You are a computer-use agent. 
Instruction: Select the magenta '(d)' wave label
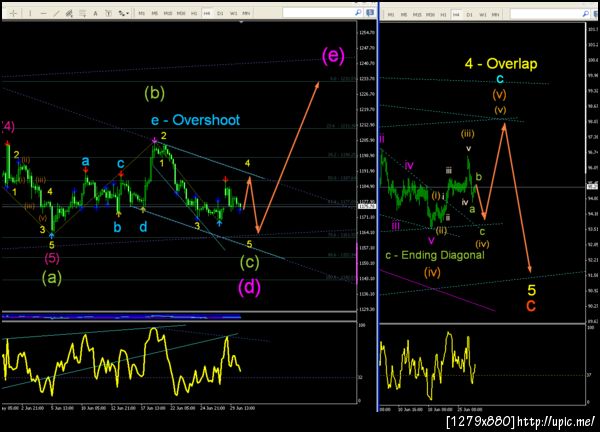pyautogui.click(x=249, y=287)
